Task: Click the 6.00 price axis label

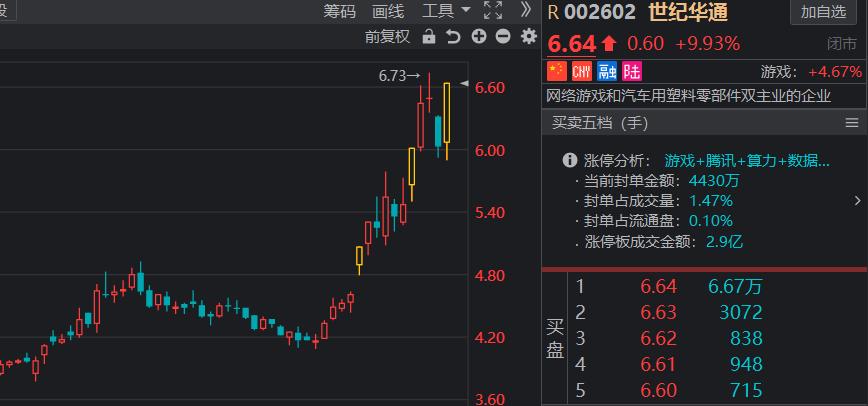Action: pos(490,151)
